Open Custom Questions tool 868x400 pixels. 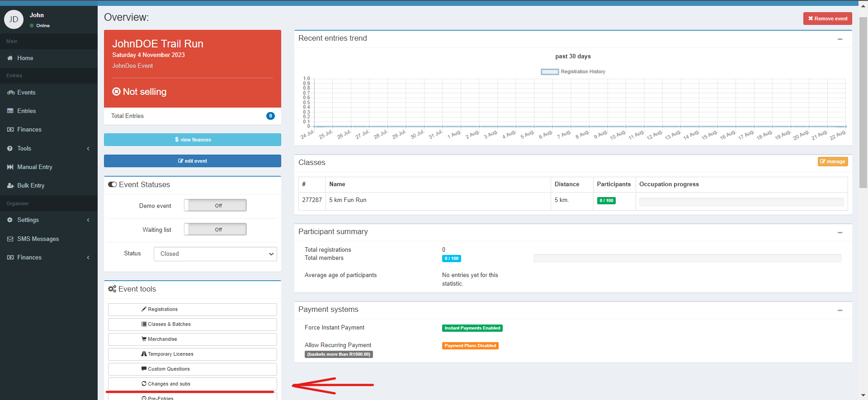193,369
